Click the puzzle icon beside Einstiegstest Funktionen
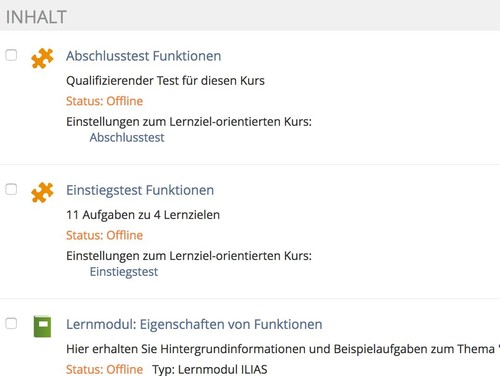The width and height of the screenshot is (500, 376). coord(42,192)
